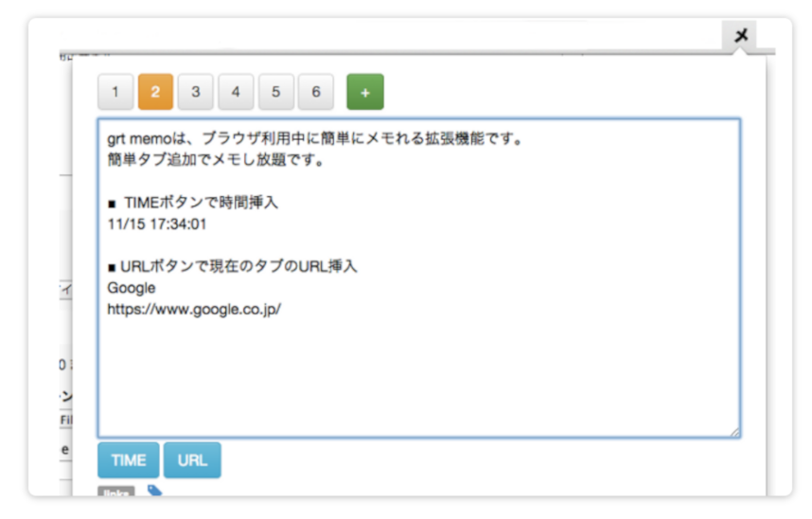Screen dimensions: 812x519
Task: Click the Google line in the memo
Action: (x=131, y=288)
